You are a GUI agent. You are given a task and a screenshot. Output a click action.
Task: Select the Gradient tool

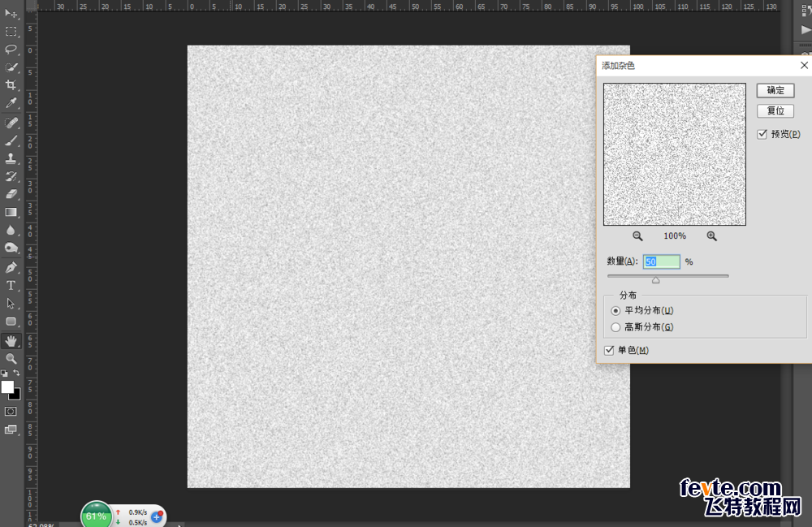tap(11, 212)
